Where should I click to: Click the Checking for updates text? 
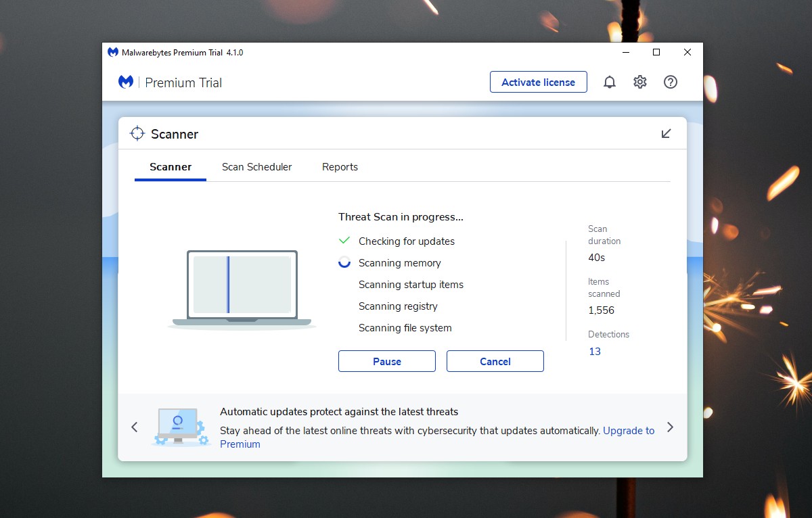(407, 241)
